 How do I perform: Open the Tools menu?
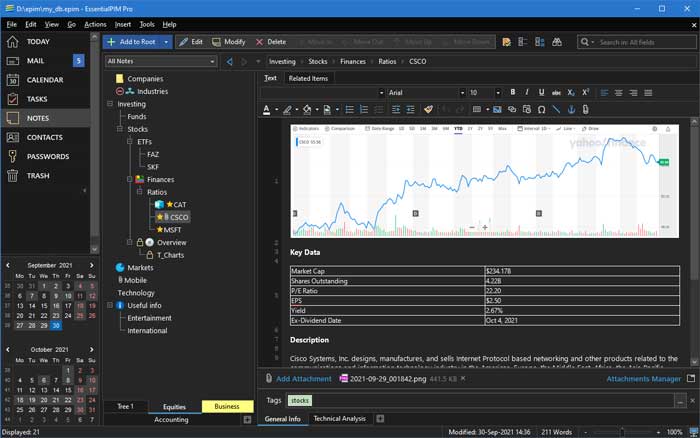click(x=147, y=25)
